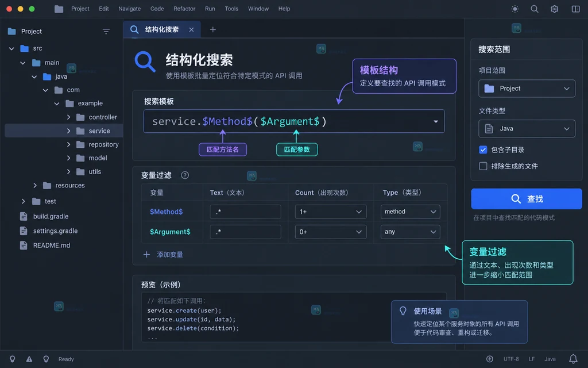Screen dimensions: 588x368
Task: Click the magnifier icon on the 结构化搜索 tab
Action: 134,30
